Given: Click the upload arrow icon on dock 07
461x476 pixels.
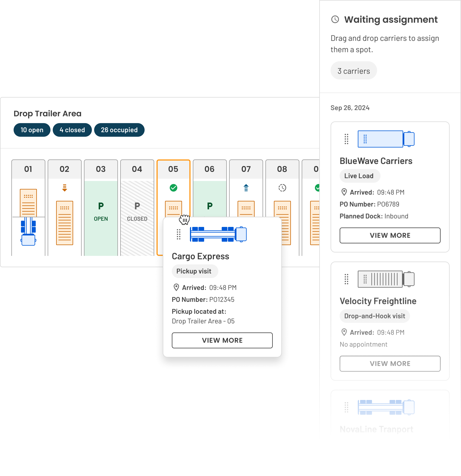Looking at the screenshot, I should pos(246,187).
